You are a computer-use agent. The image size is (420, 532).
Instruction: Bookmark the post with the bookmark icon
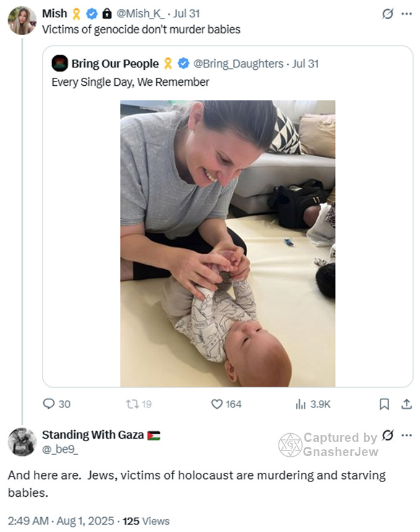(x=384, y=404)
